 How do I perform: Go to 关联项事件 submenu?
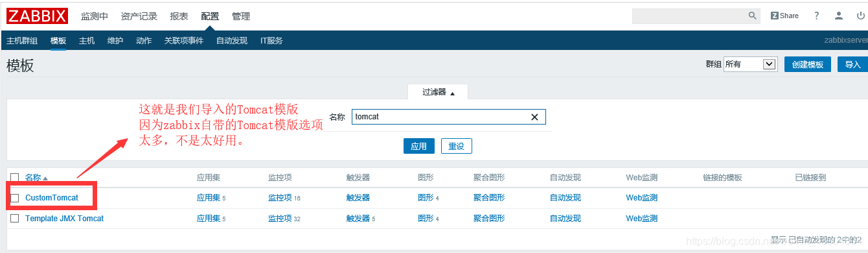(184, 40)
